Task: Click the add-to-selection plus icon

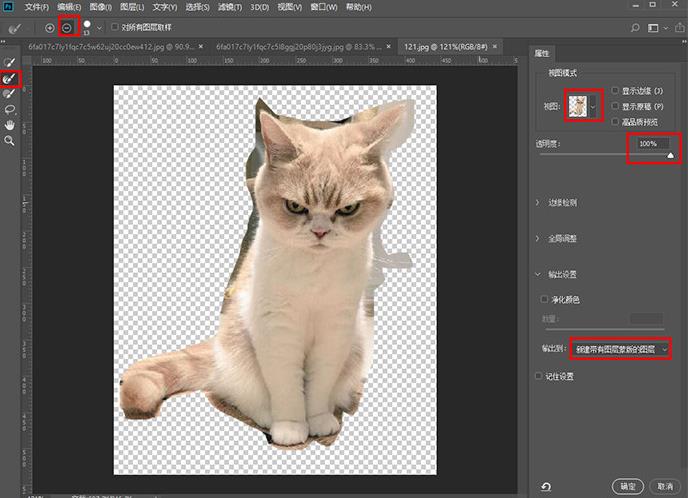Action: (50, 28)
